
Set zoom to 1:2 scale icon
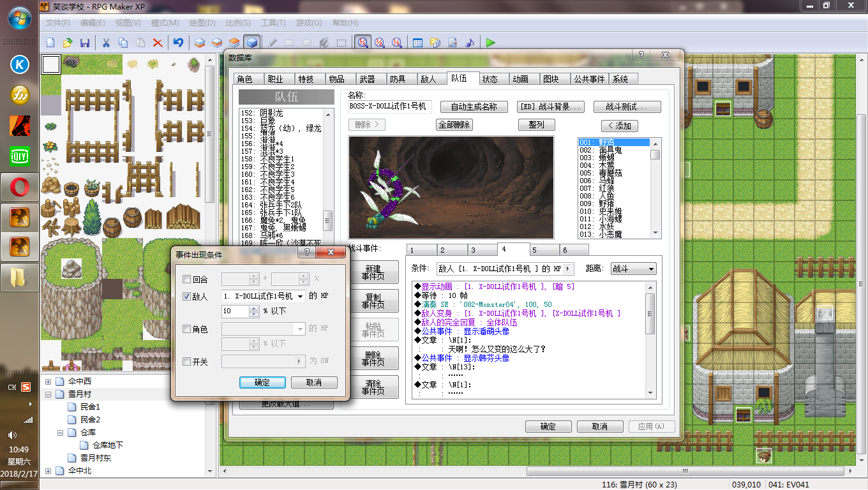[x=380, y=43]
